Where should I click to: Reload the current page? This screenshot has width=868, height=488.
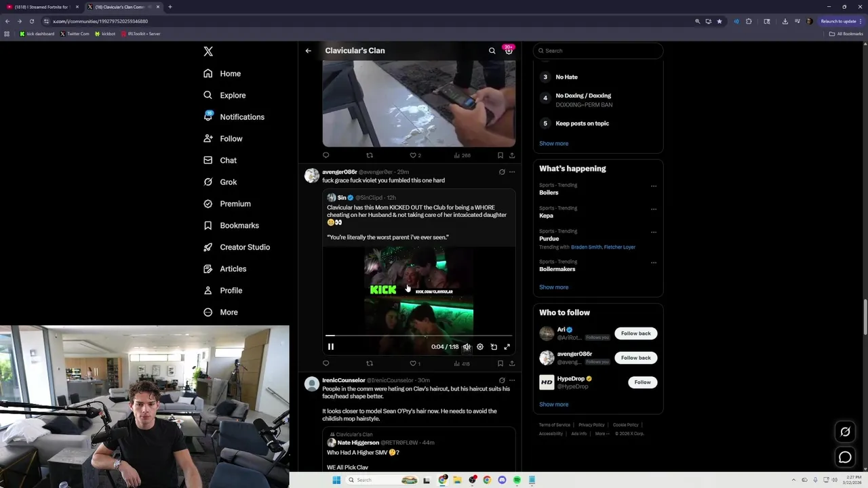pyautogui.click(x=31, y=21)
